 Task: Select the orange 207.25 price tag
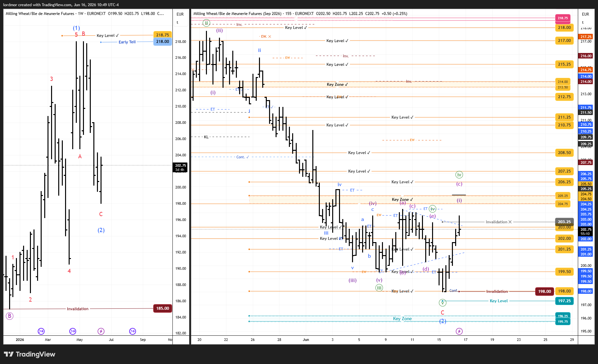564,171
